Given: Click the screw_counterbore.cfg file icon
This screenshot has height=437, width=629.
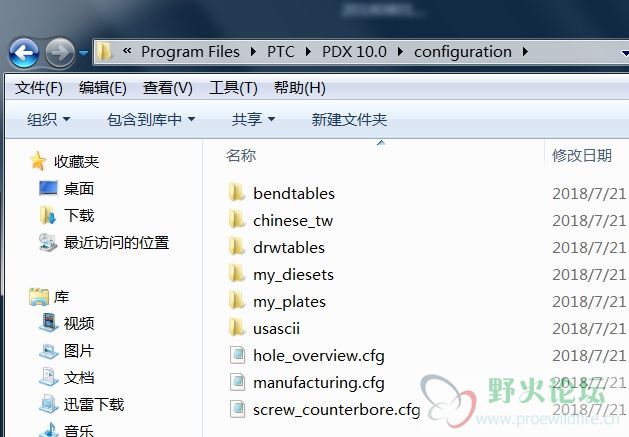Looking at the screenshot, I should coord(237,409).
